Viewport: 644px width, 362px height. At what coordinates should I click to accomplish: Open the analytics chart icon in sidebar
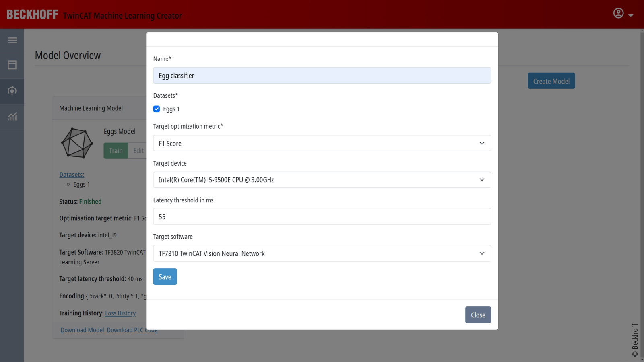coord(12,117)
